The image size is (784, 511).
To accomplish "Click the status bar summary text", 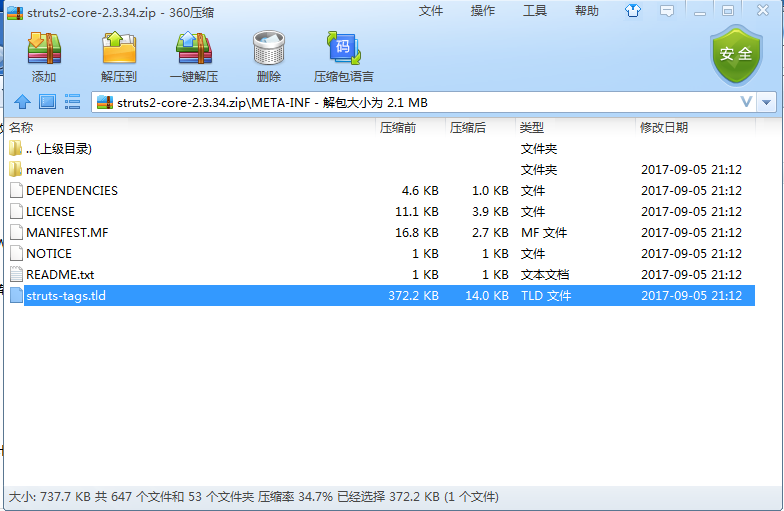I will point(254,496).
